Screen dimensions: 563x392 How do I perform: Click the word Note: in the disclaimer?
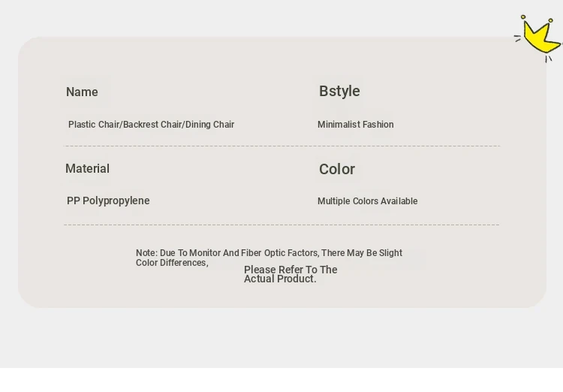tap(146, 253)
